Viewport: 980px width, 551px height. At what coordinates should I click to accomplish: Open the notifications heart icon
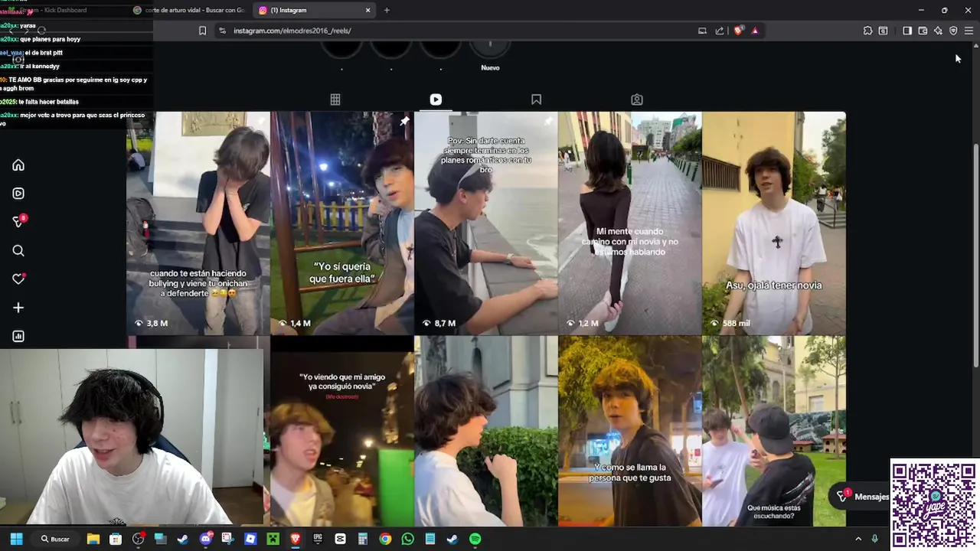(x=18, y=279)
